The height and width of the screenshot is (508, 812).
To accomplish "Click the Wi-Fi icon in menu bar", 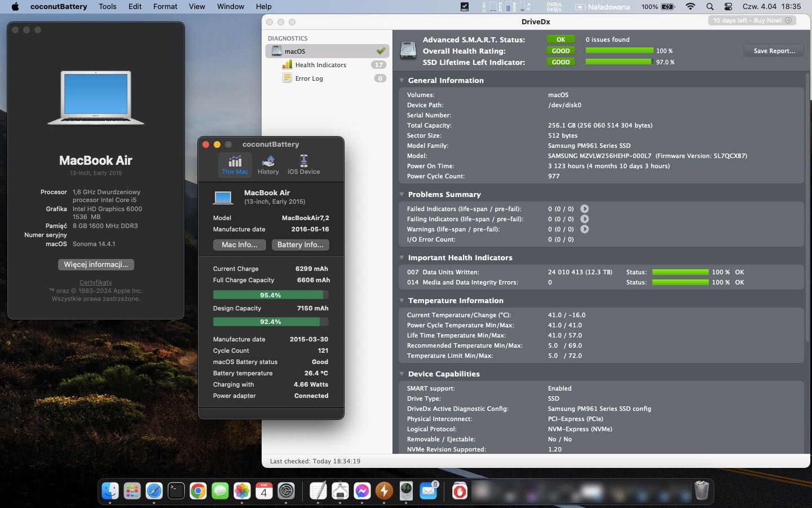I will pos(690,7).
